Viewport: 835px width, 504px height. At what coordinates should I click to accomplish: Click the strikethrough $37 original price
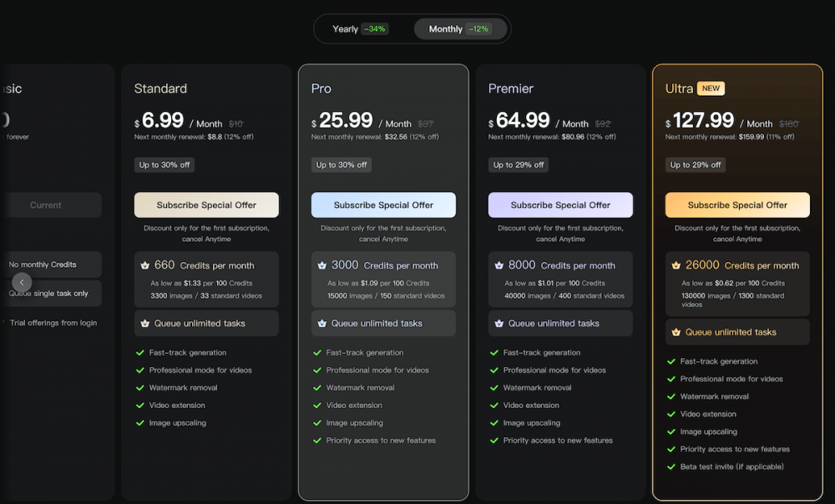(426, 123)
